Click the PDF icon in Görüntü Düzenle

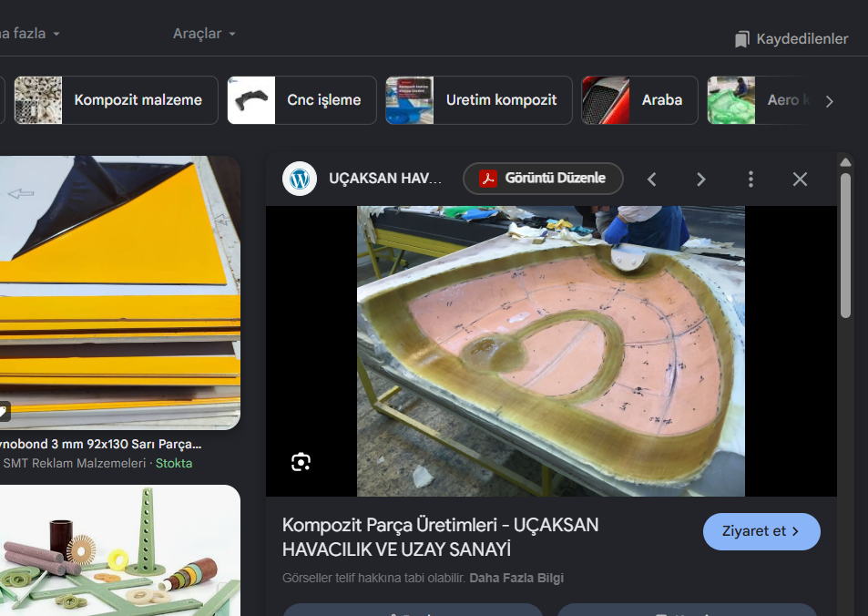coord(487,179)
